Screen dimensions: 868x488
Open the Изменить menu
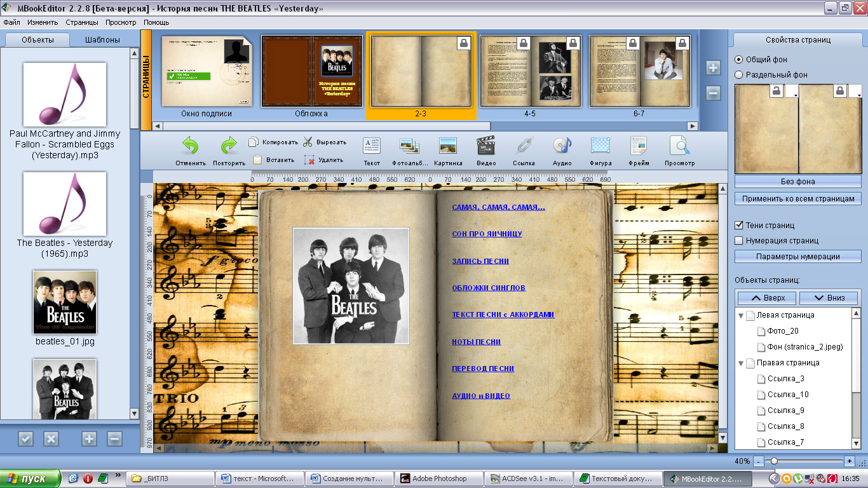click(x=43, y=22)
